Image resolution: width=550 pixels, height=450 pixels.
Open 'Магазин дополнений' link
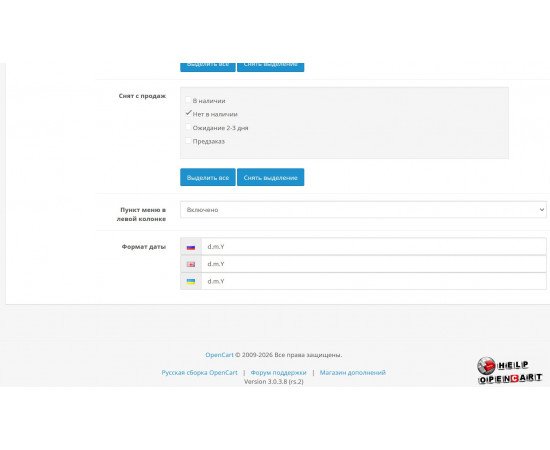click(353, 372)
